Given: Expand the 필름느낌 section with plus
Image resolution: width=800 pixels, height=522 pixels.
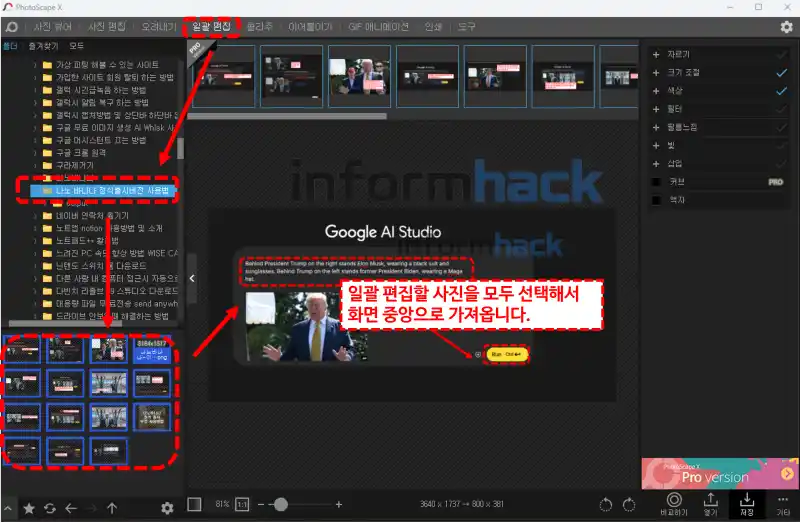Looking at the screenshot, I should click(656, 128).
